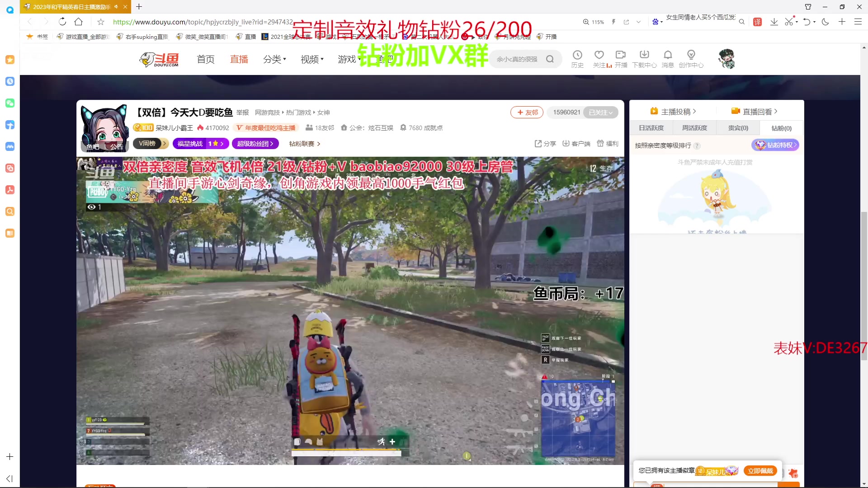Image resolution: width=868 pixels, height=488 pixels.
Task: Toggle night mode moon icon
Action: click(826, 22)
